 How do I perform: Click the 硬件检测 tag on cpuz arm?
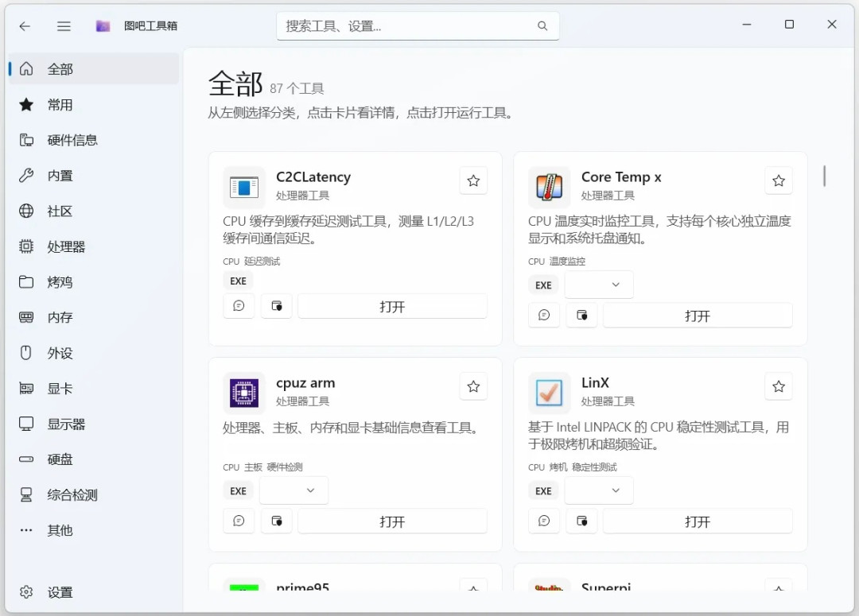[x=285, y=467]
